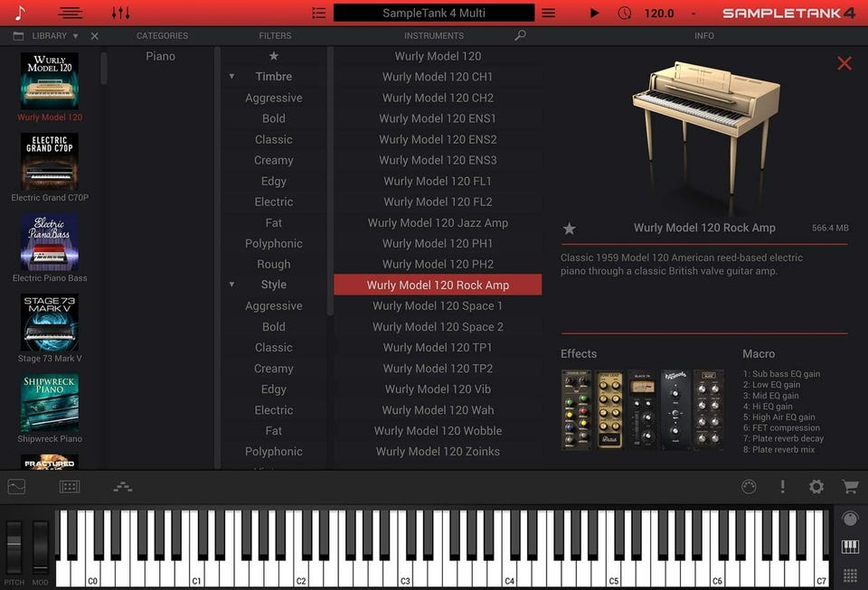Click the SampleTank 4 Multi preset name field

click(x=434, y=13)
